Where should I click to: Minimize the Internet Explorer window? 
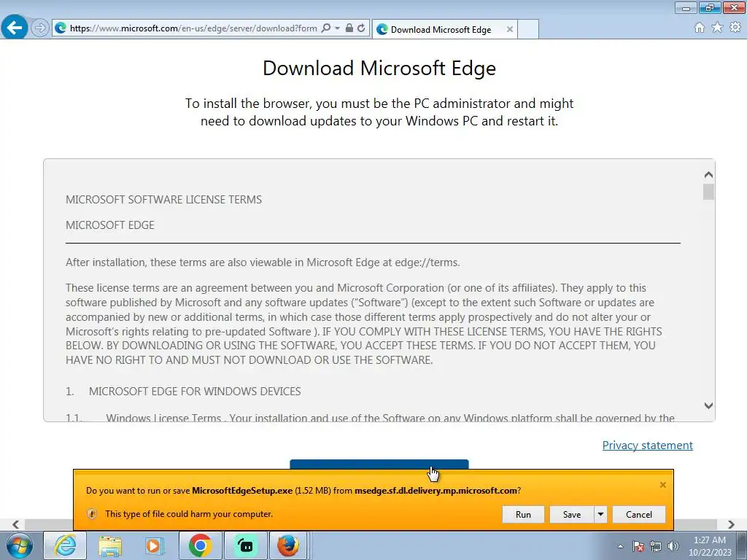click(x=686, y=7)
